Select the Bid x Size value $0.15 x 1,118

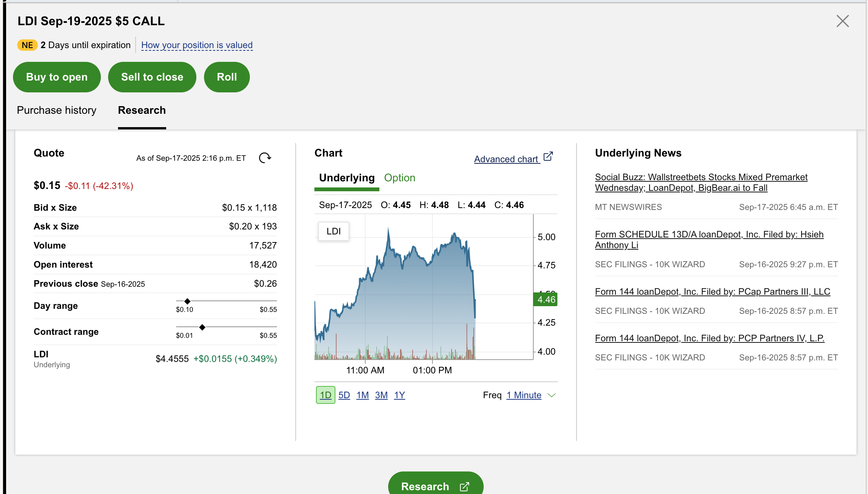coord(249,208)
